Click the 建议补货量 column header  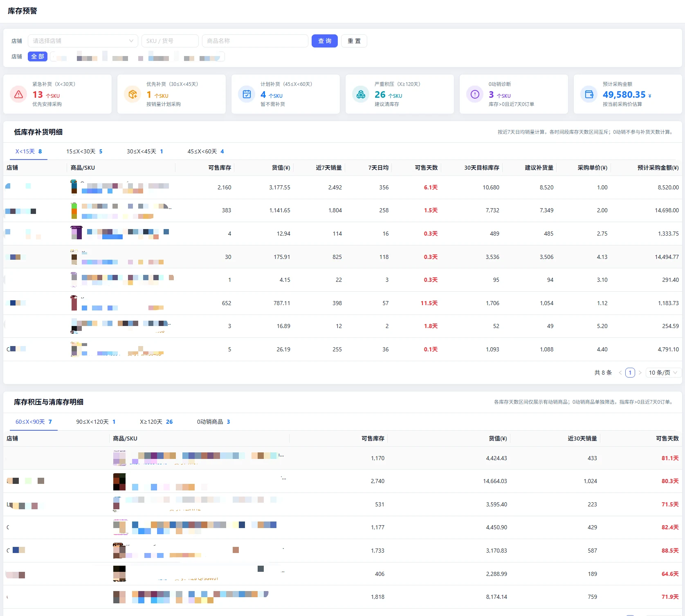point(539,168)
